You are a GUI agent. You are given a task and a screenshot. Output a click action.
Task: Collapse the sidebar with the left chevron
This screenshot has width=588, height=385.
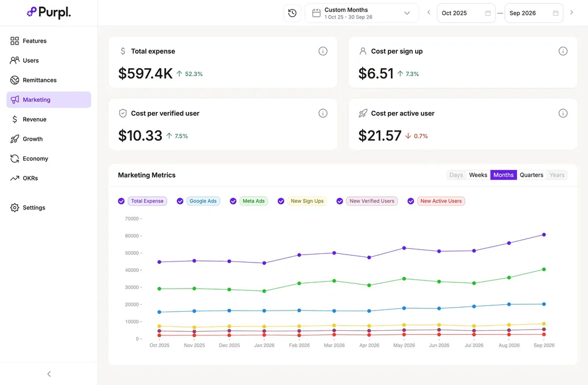(x=49, y=373)
